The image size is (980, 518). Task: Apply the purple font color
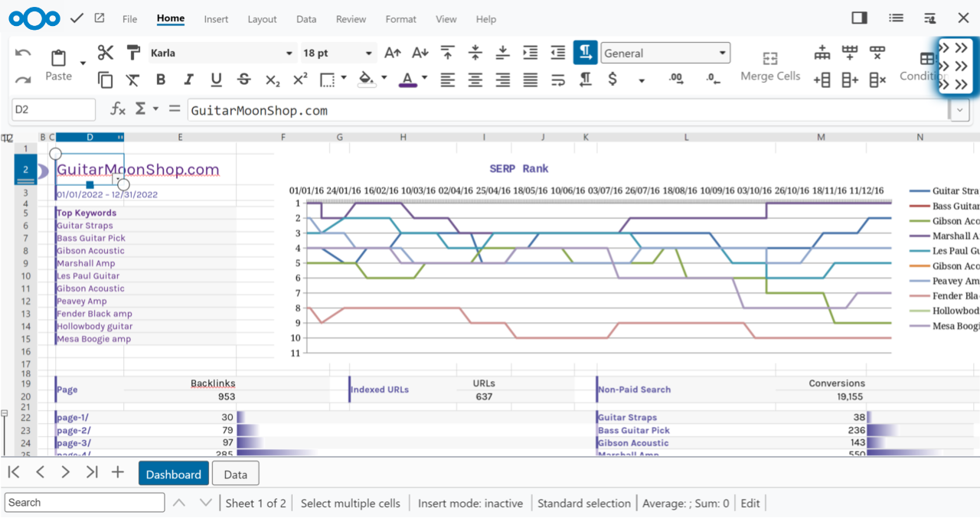click(x=407, y=80)
